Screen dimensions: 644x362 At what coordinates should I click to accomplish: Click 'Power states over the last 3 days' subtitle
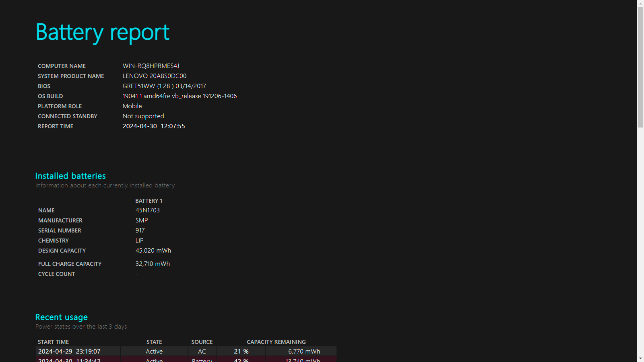(x=81, y=327)
